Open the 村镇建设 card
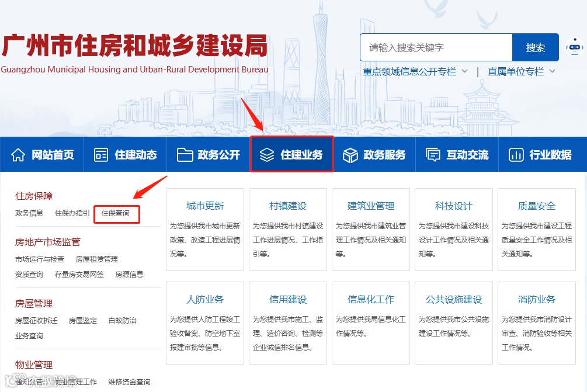Image resolution: width=587 pixels, height=392 pixels. click(288, 230)
